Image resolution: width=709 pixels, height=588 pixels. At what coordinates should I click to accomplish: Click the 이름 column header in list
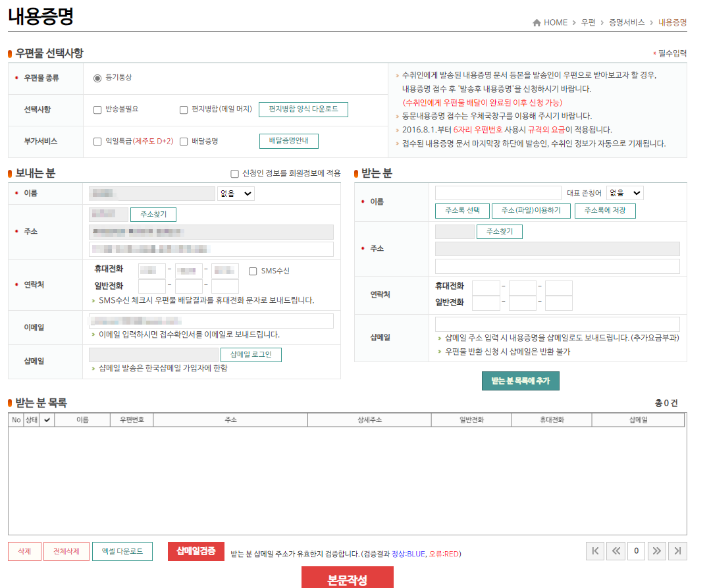point(82,419)
